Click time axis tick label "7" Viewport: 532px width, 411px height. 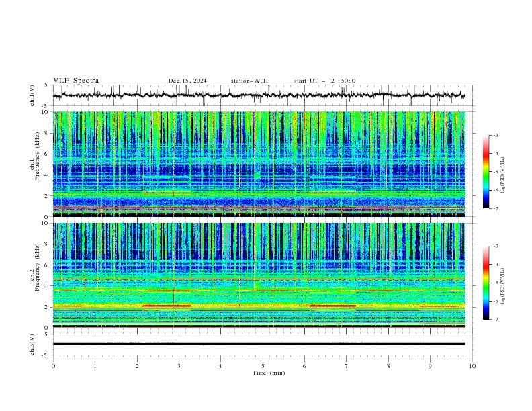(x=347, y=366)
